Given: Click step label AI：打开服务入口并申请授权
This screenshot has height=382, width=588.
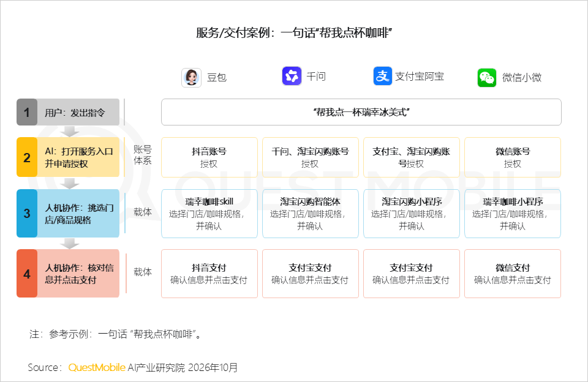Looking at the screenshot, I should pos(78,157).
